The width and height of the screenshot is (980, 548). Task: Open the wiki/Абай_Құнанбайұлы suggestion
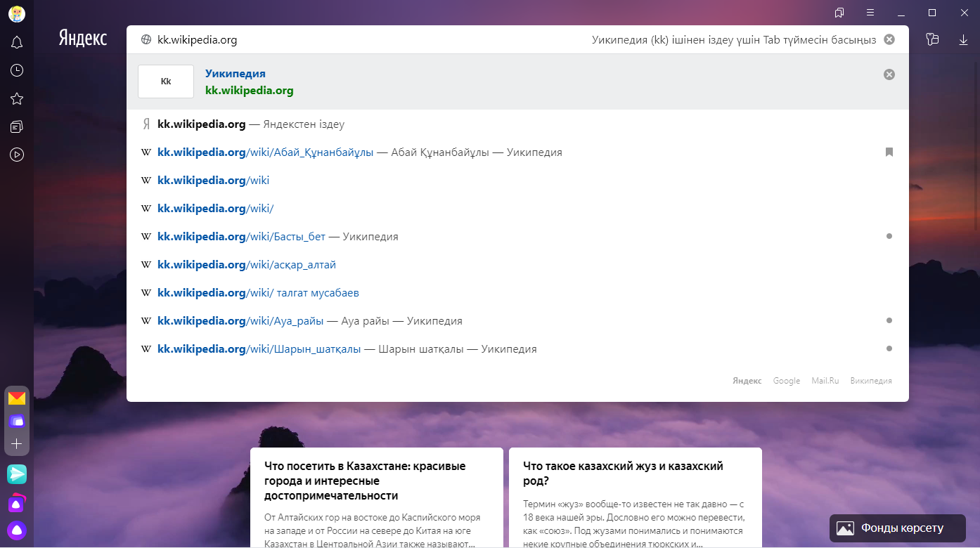517,152
